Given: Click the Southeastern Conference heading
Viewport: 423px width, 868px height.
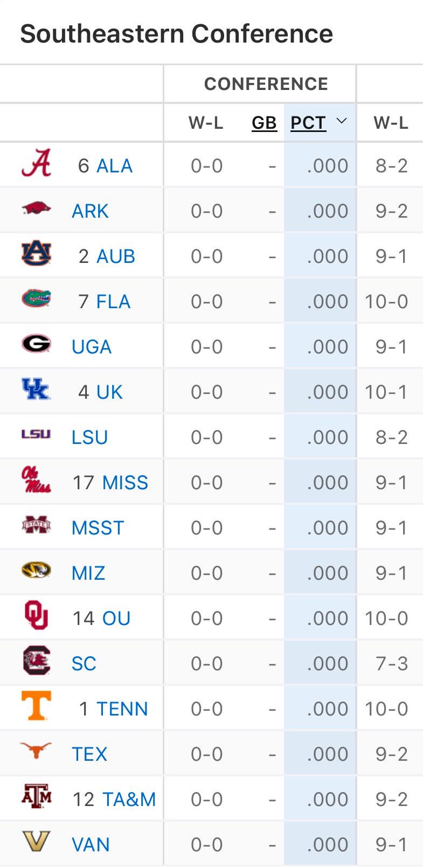Looking at the screenshot, I should (177, 34).
